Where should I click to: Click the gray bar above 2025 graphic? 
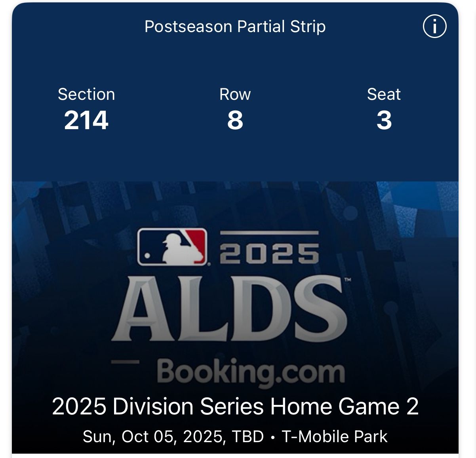point(269,233)
